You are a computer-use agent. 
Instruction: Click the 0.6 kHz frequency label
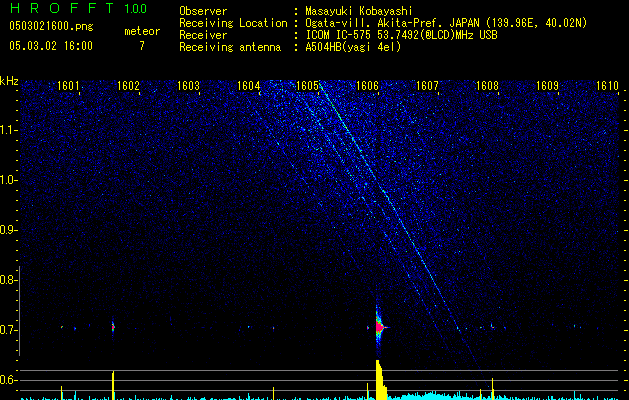pos(7,380)
